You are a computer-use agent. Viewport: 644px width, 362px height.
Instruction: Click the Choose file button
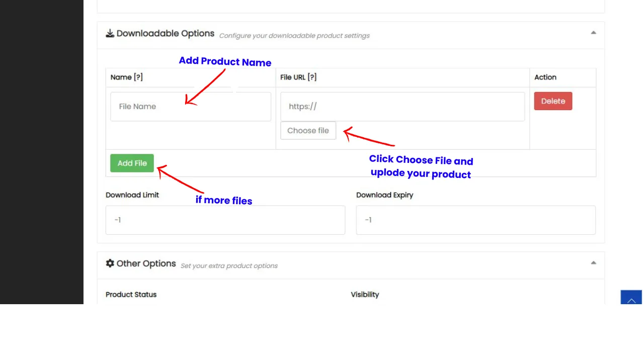pos(308,131)
